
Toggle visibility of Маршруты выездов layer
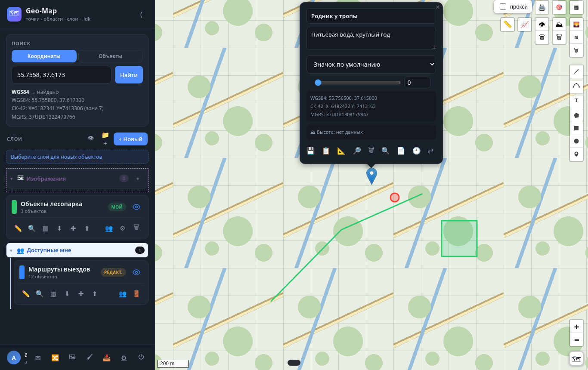(x=136, y=272)
